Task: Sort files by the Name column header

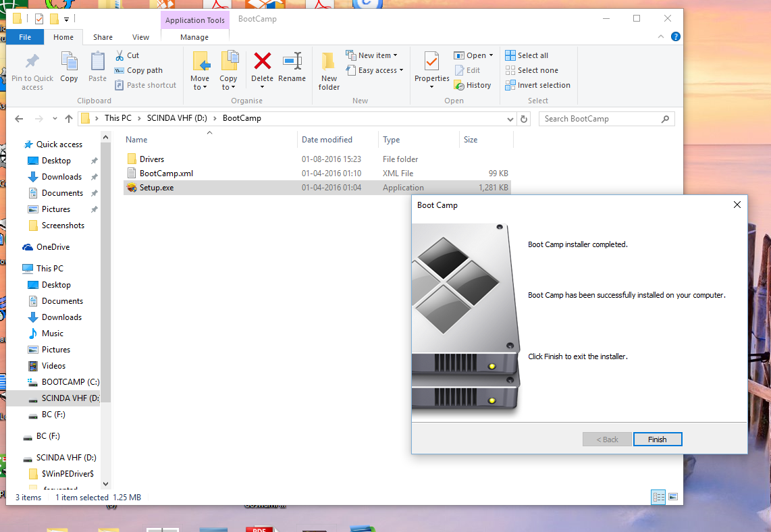Action: click(x=136, y=140)
